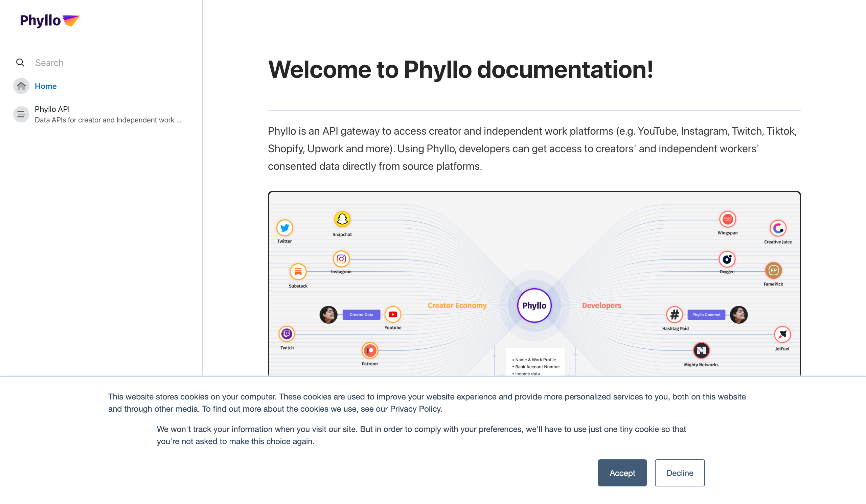This screenshot has width=866, height=504.
Task: Click the Snapchat ghost icon
Action: click(x=342, y=219)
